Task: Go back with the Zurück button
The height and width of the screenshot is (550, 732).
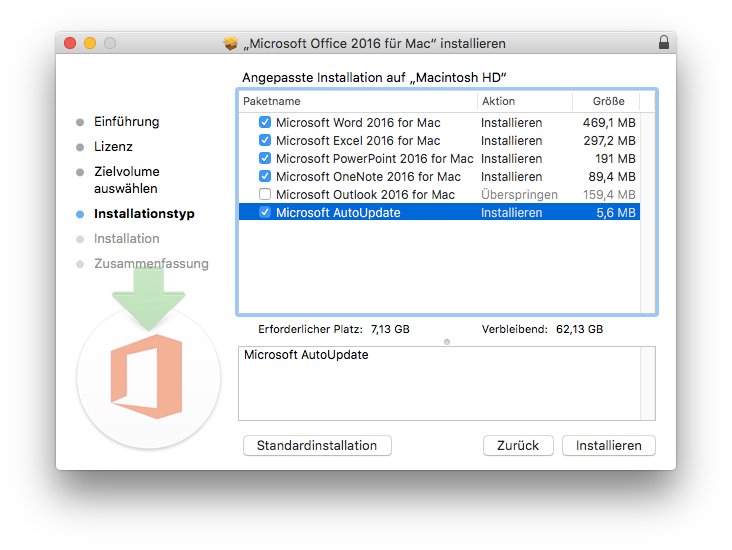Action: 518,445
